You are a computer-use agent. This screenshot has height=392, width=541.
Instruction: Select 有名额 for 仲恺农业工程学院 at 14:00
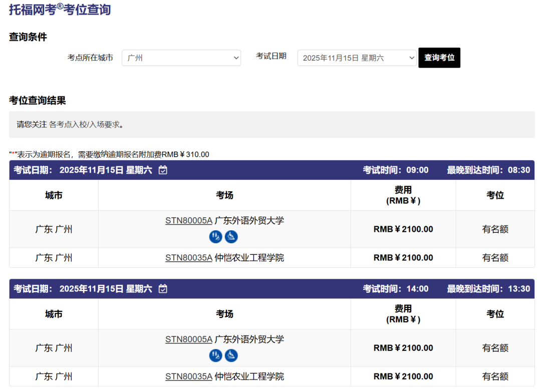495,376
